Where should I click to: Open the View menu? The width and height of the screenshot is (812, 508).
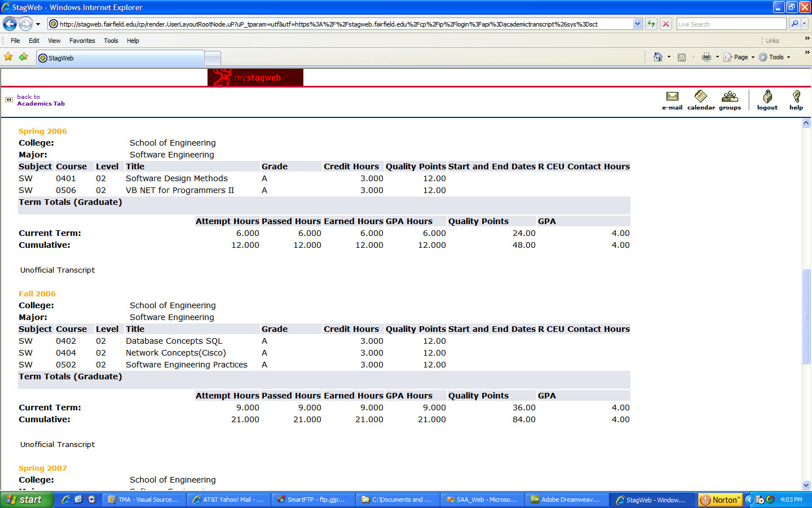tap(54, 41)
